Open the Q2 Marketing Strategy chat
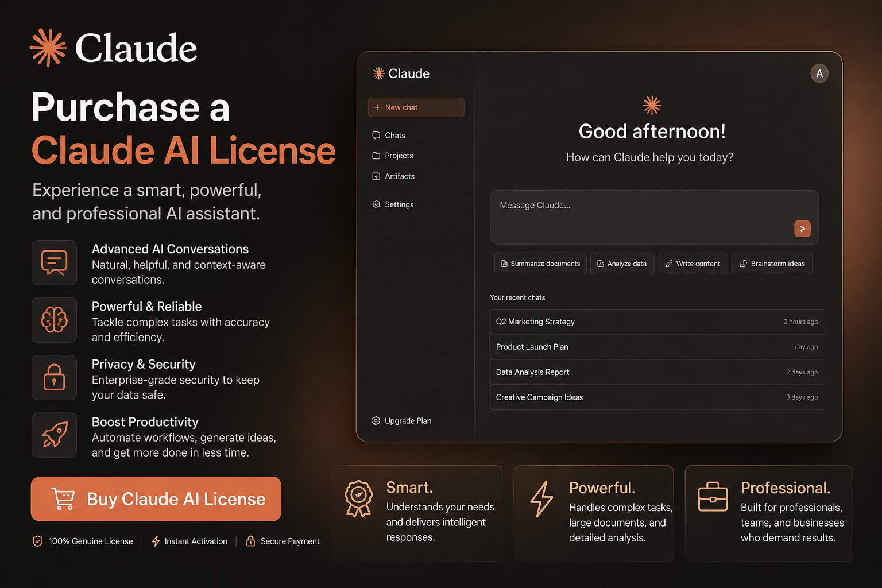 tap(657, 322)
